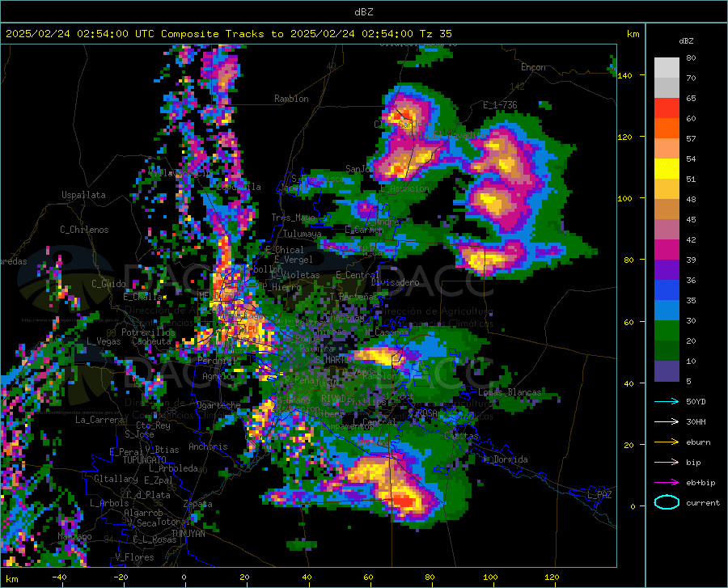Pick the bright yellow swatch in dBZ scale
The height and width of the screenshot is (588, 728).
[667, 169]
